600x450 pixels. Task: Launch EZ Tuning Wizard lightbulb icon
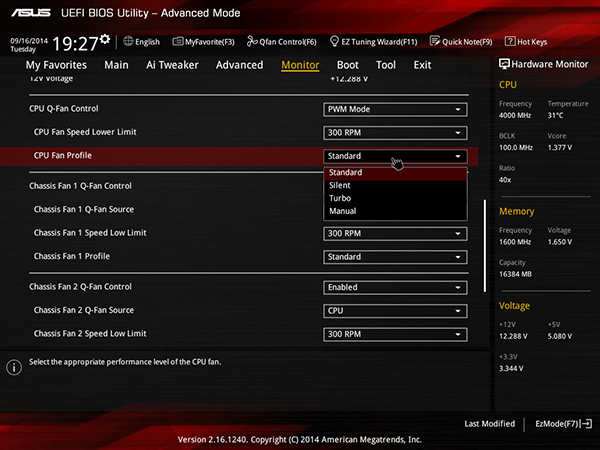pyautogui.click(x=334, y=41)
